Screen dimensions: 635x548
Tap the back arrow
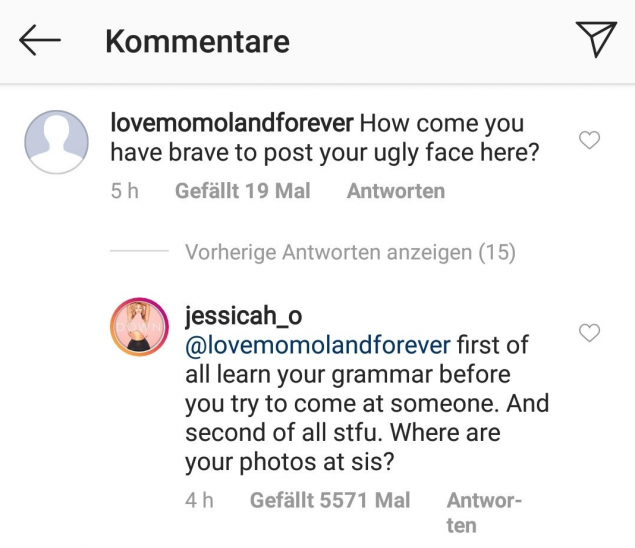[x=40, y=41]
